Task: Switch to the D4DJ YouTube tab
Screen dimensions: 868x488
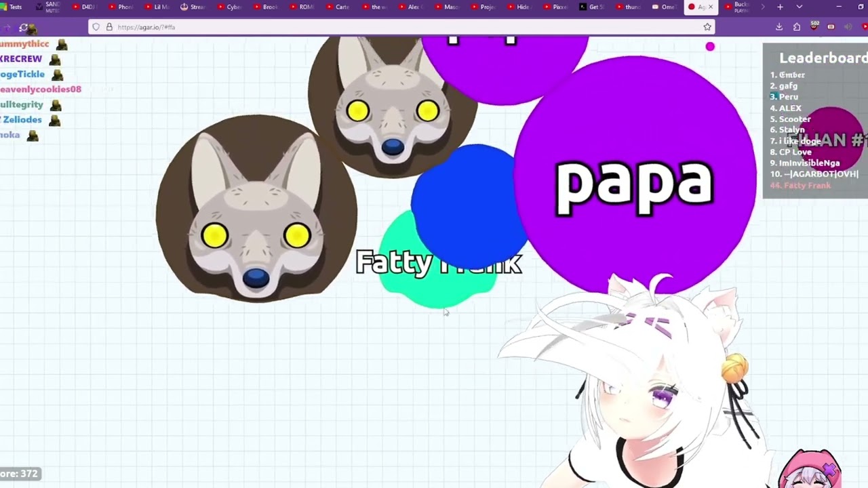Action: pos(85,7)
